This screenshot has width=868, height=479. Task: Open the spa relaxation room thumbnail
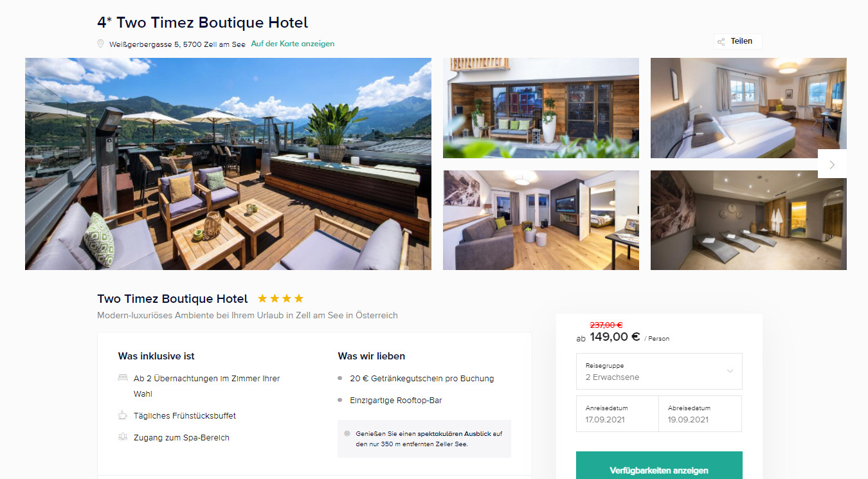click(x=748, y=220)
